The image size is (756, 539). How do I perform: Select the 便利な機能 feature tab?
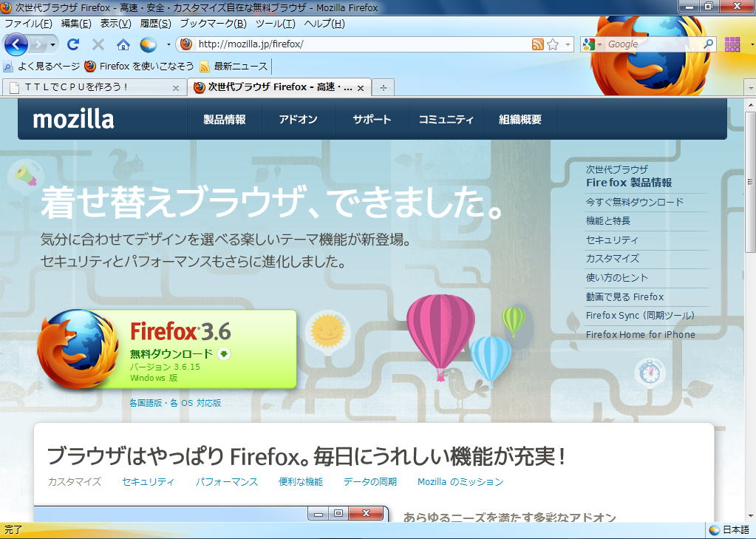301,481
